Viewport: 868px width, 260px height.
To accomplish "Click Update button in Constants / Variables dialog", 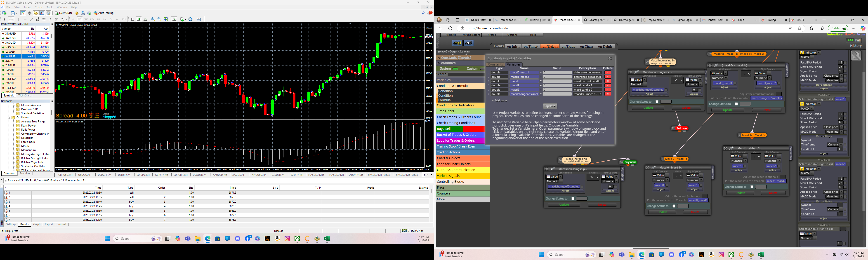I will (550, 106).
